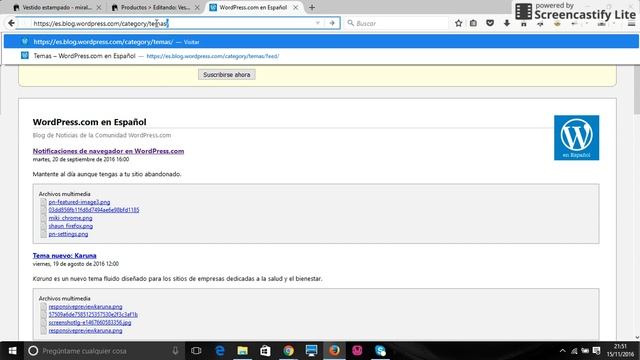The image size is (640, 360).
Task: Open miki_chrome.png attachment
Action: [x=70, y=218]
